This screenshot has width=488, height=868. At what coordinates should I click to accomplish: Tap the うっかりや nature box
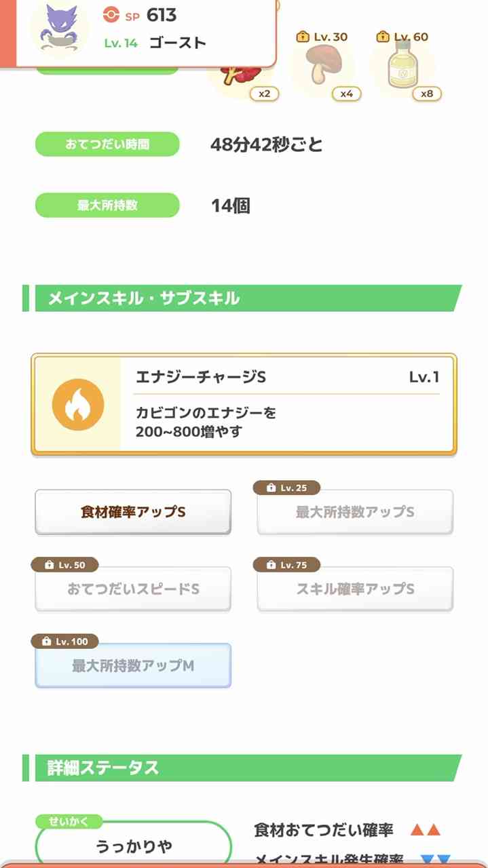[133, 845]
